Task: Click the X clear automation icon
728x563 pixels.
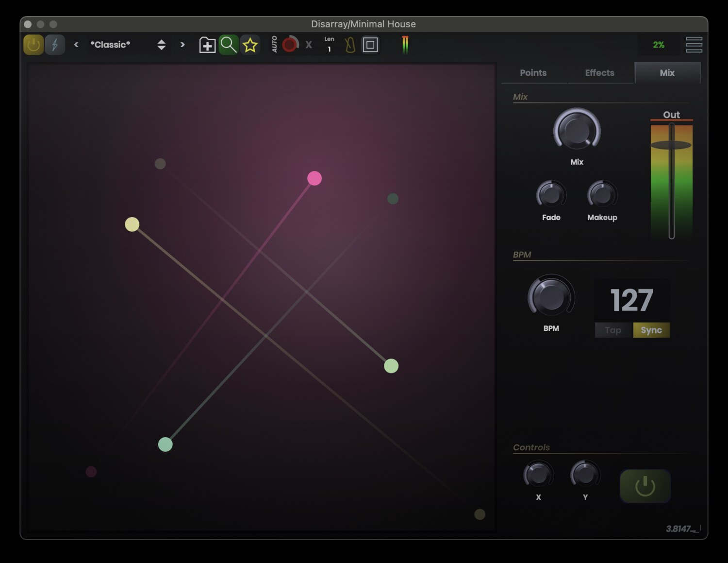Action: coord(309,45)
